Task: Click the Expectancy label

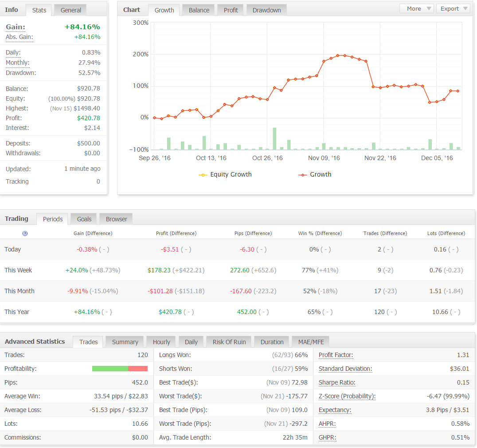Action: pyautogui.click(x=335, y=410)
